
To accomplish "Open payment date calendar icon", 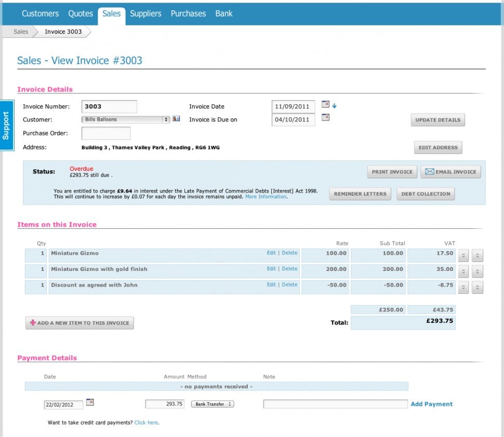I will (x=90, y=402).
